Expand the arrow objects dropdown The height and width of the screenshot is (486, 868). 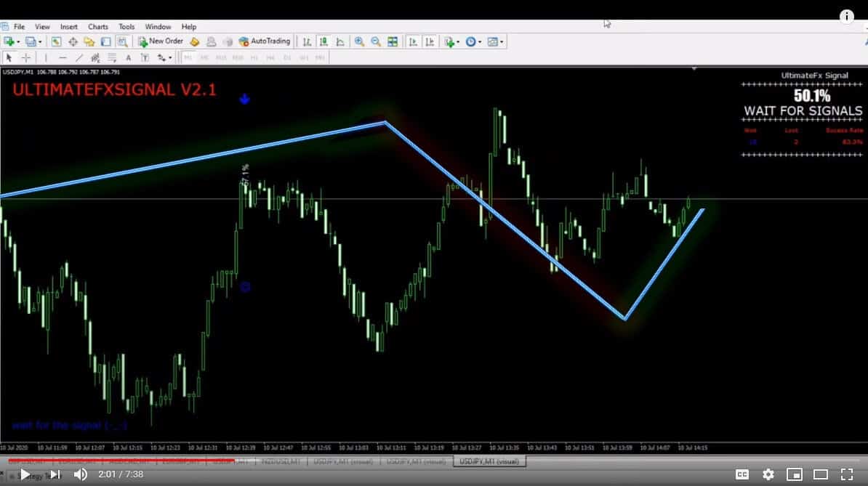[x=169, y=57]
